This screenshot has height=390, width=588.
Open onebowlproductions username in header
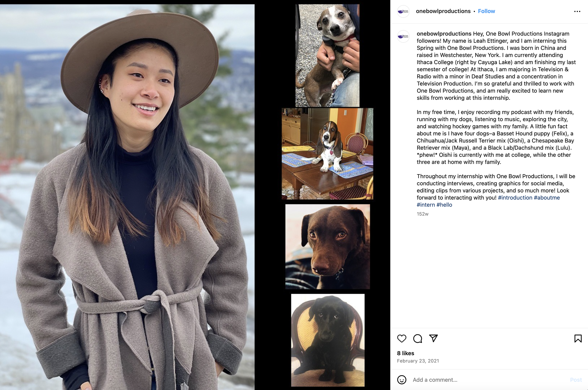click(x=443, y=11)
